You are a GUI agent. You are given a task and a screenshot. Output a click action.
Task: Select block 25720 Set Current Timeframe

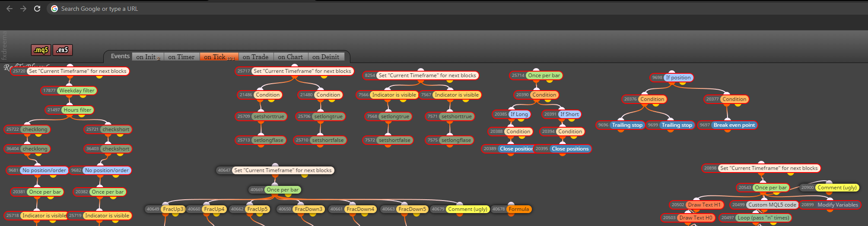pyautogui.click(x=70, y=71)
